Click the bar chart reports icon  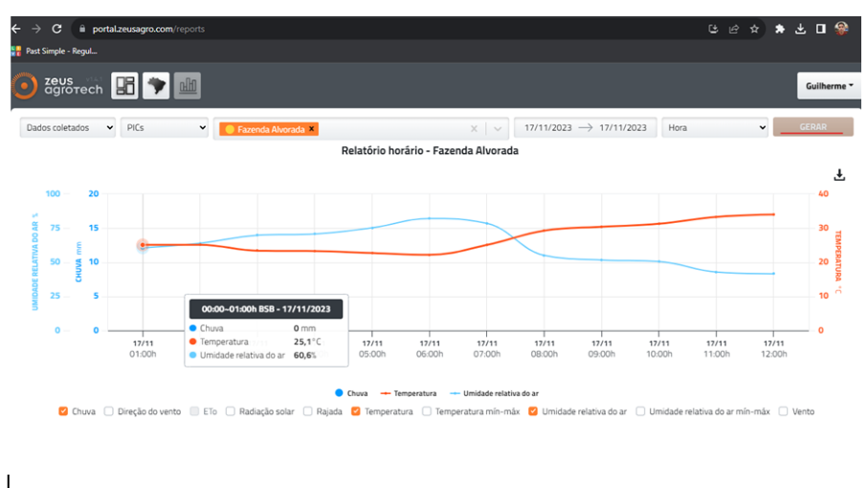click(188, 86)
